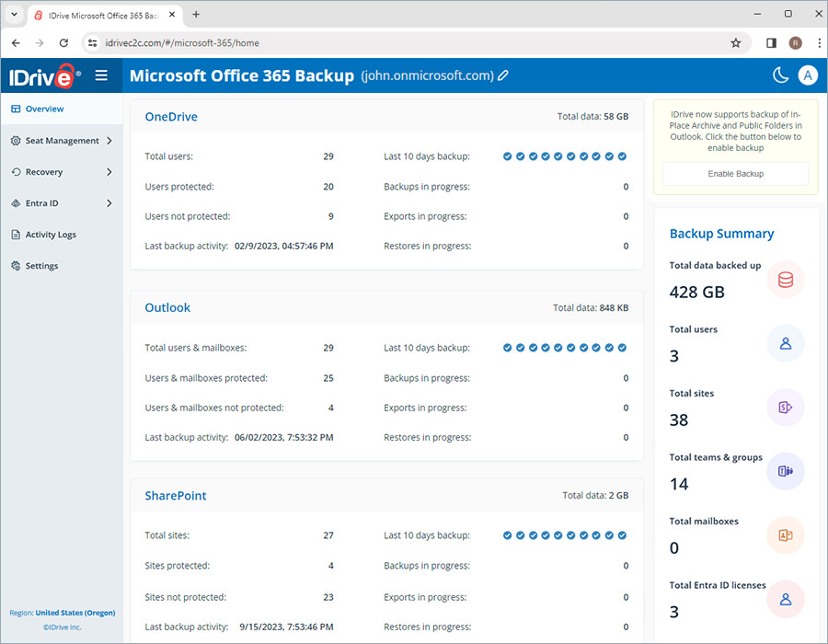
Task: Open the Entra ID menu item
Action: [x=62, y=203]
